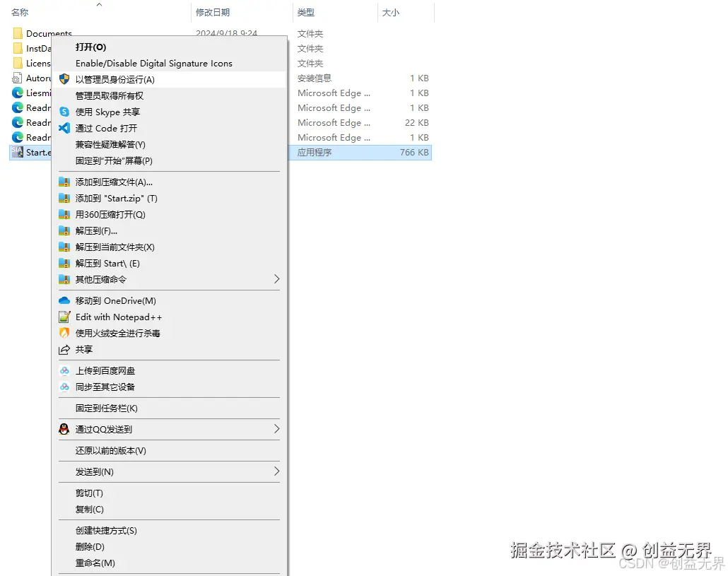The height and width of the screenshot is (576, 728).
Task: Select 移动到 OneDrive(M)
Action: pyautogui.click(x=116, y=301)
